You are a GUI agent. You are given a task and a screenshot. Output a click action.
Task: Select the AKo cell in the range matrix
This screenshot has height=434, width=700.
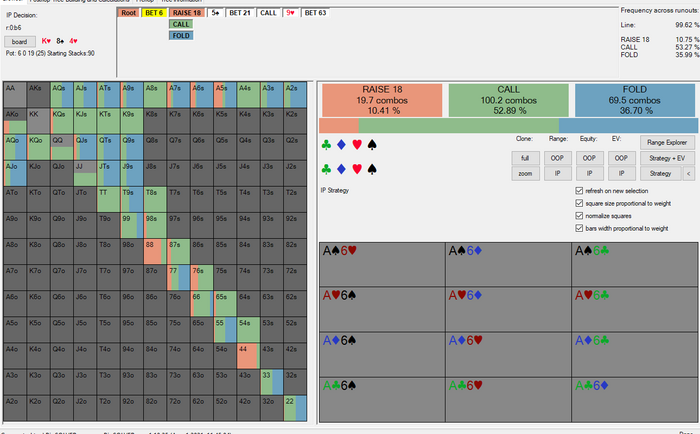click(15, 121)
